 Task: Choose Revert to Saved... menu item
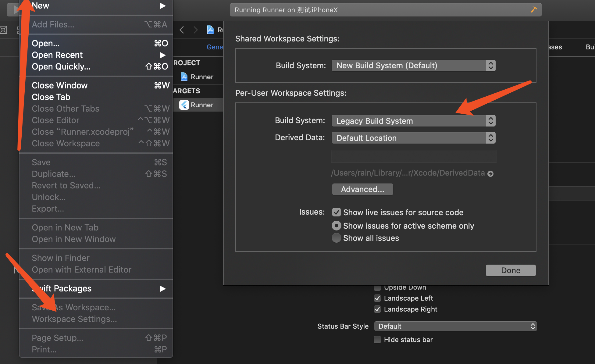96,185
